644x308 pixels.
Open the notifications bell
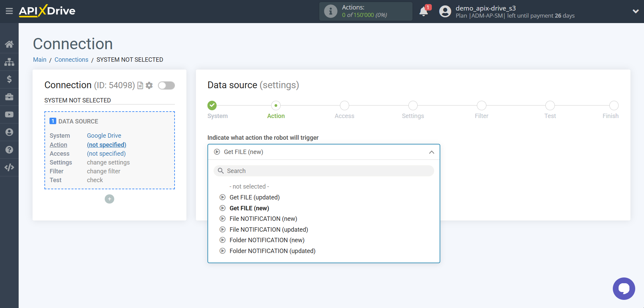(423, 12)
